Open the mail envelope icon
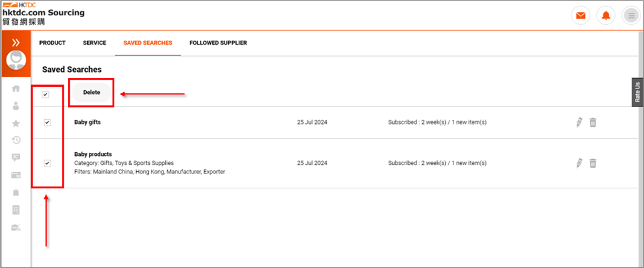Image resolution: width=644 pixels, height=268 pixels. 580,16
